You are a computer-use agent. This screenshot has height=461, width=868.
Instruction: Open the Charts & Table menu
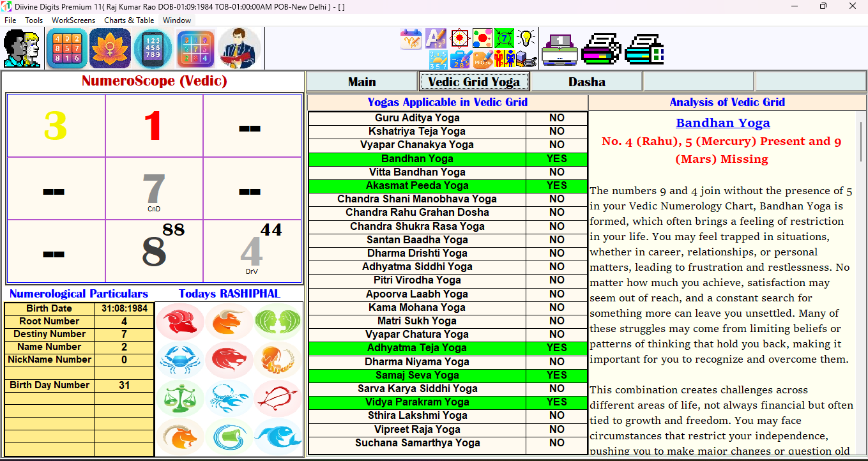(129, 20)
